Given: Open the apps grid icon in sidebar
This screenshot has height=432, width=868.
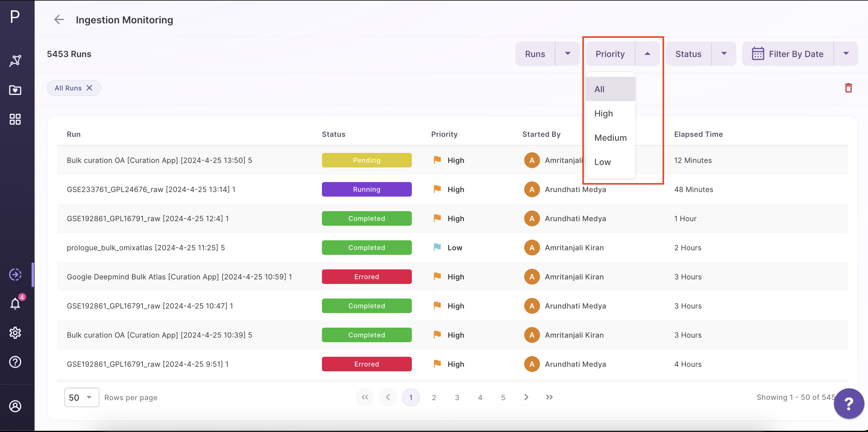Looking at the screenshot, I should [15, 119].
